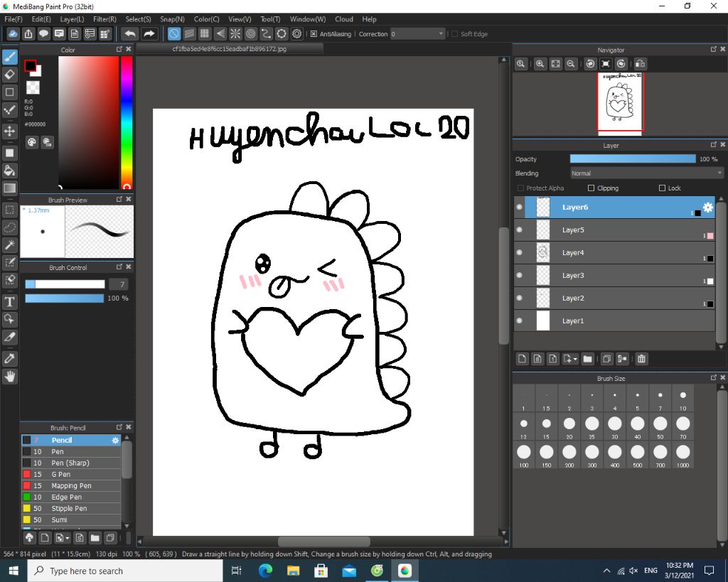The image size is (728, 582).
Task: Select Layer2 in the layer list
Action: 614,298
